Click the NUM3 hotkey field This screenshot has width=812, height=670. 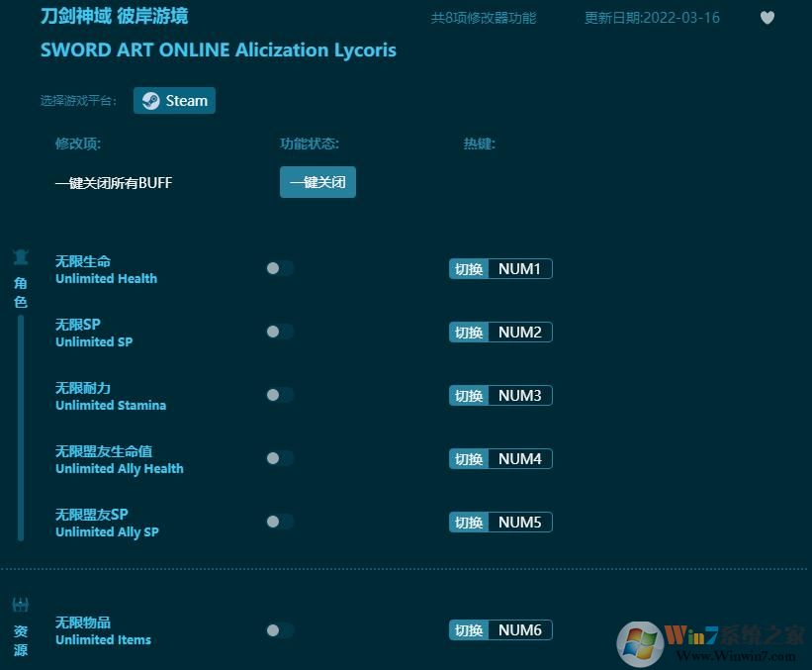(520, 395)
